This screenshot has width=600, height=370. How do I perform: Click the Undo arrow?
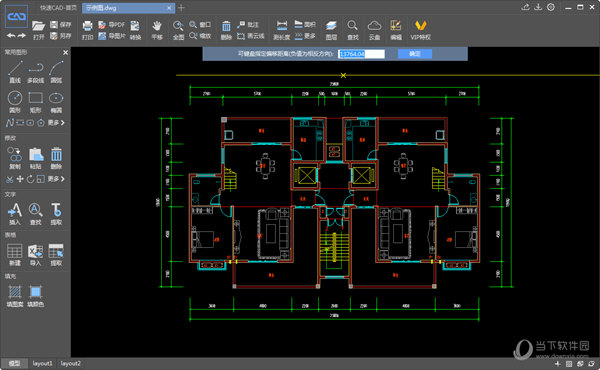coord(11,36)
